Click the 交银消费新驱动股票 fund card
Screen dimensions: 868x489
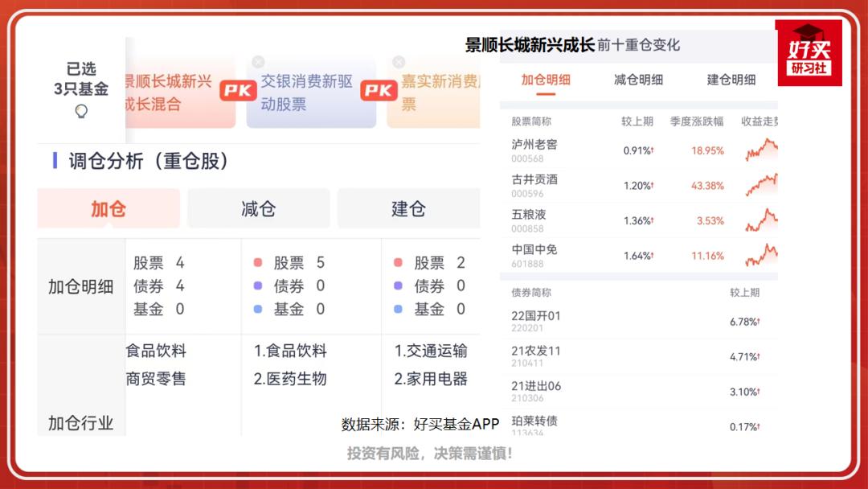click(x=309, y=91)
